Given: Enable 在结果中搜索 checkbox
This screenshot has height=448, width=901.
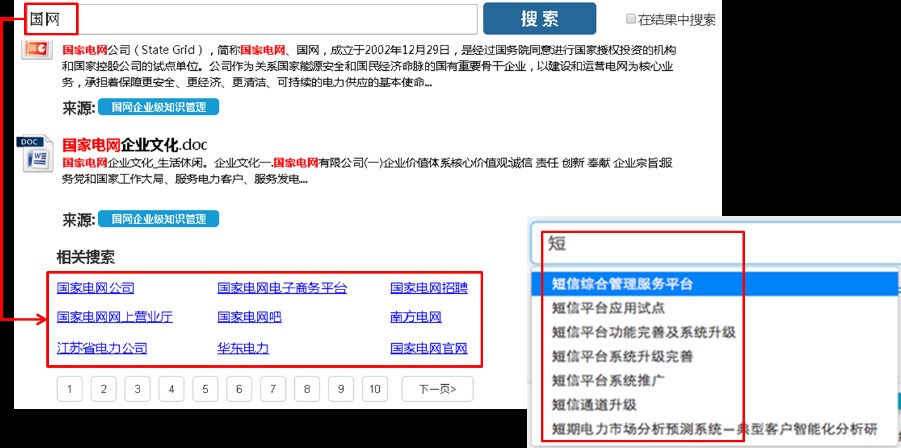Looking at the screenshot, I should pyautogui.click(x=631, y=19).
